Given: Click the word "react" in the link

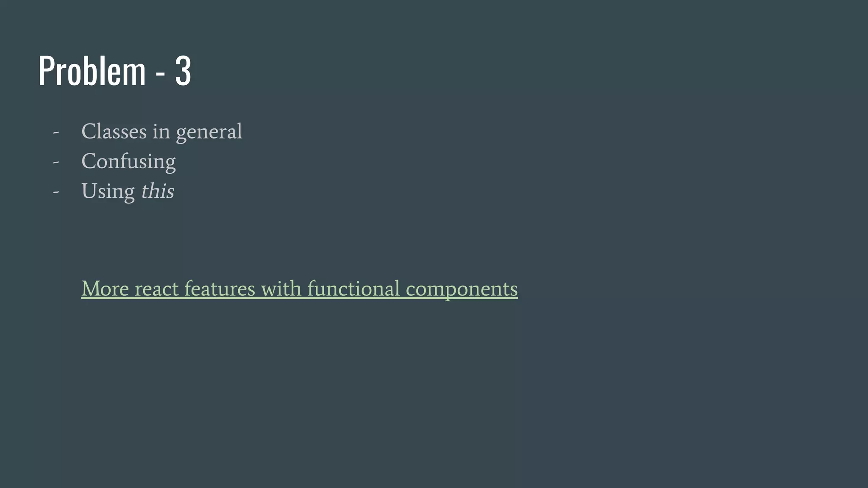Looking at the screenshot, I should coord(156,289).
